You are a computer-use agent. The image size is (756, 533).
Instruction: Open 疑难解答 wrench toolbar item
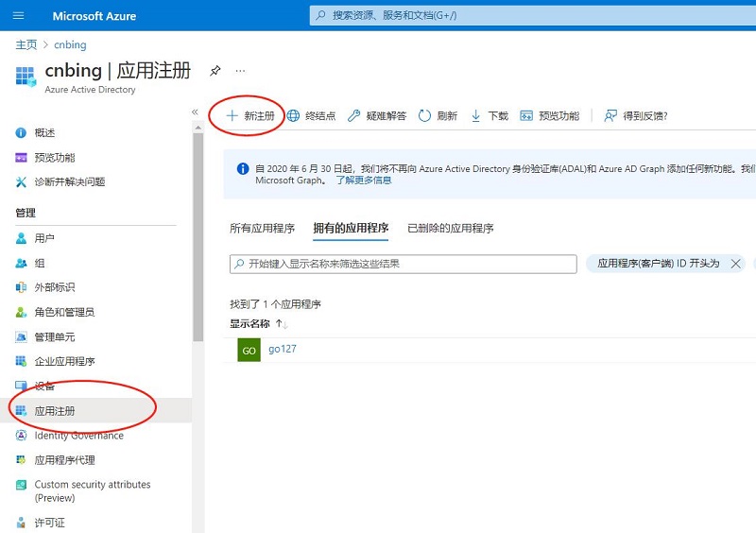click(376, 115)
